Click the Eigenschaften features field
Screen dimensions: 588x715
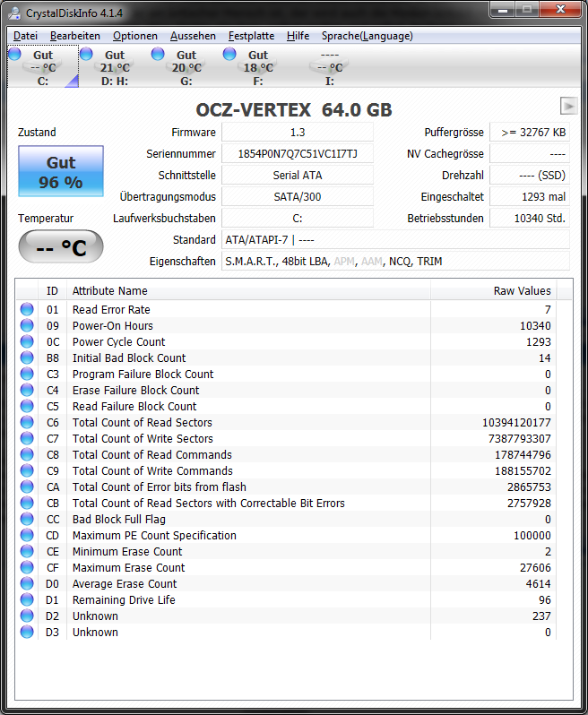point(395,261)
